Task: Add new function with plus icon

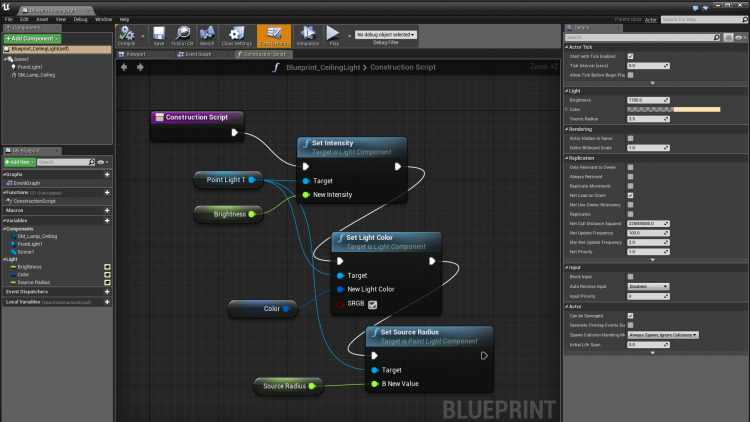Action: click(x=107, y=192)
